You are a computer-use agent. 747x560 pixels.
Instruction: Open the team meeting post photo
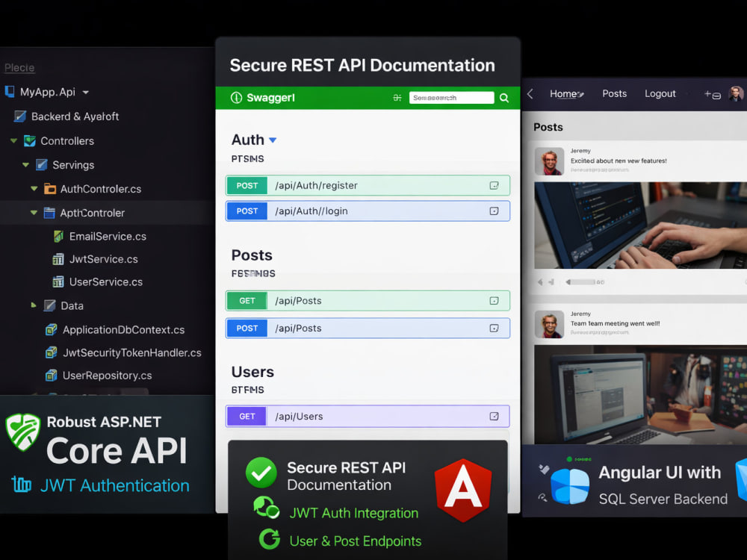pos(640,395)
